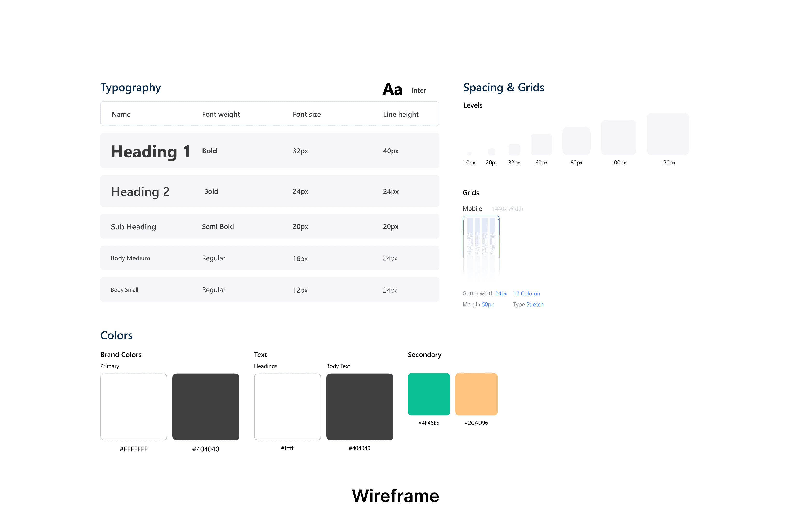Image resolution: width=792 pixels, height=532 pixels.
Task: Click the large Aa font sample
Action: coord(392,89)
